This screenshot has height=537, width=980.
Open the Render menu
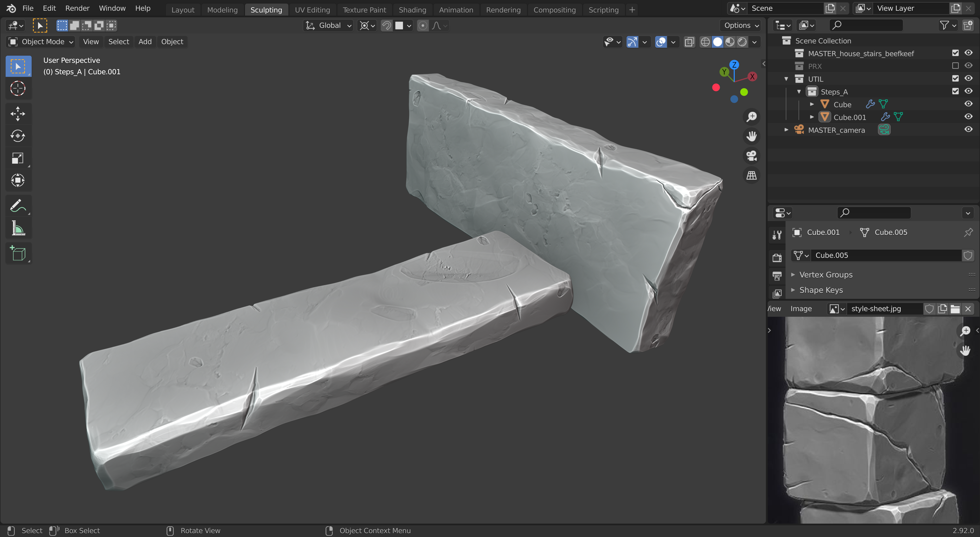click(x=77, y=8)
